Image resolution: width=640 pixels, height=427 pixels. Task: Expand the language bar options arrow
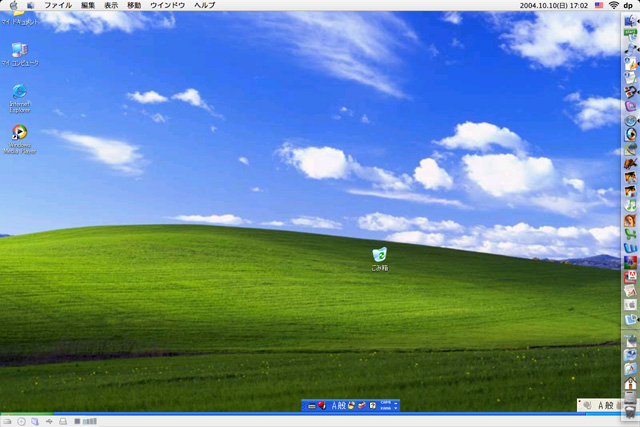(397, 408)
